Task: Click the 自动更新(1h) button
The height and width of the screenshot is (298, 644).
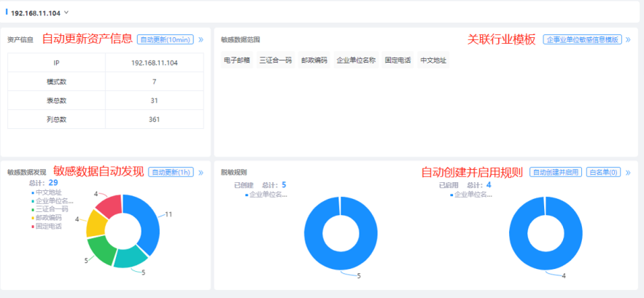Action: 171,173
